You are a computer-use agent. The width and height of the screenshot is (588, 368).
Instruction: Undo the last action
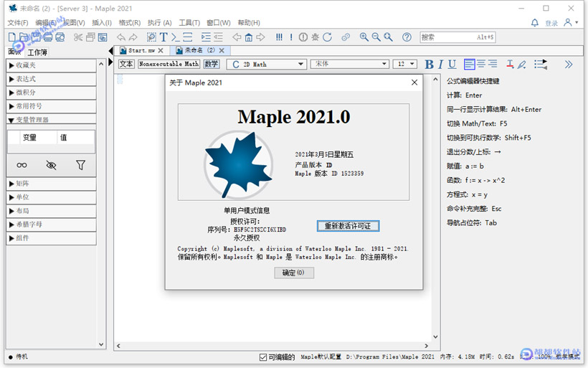coord(120,37)
